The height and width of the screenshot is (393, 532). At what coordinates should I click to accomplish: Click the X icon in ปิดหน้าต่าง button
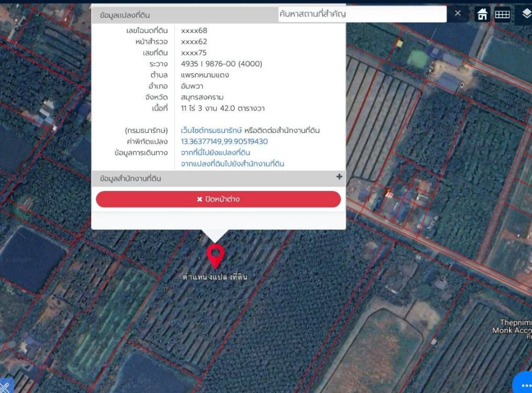(200, 200)
